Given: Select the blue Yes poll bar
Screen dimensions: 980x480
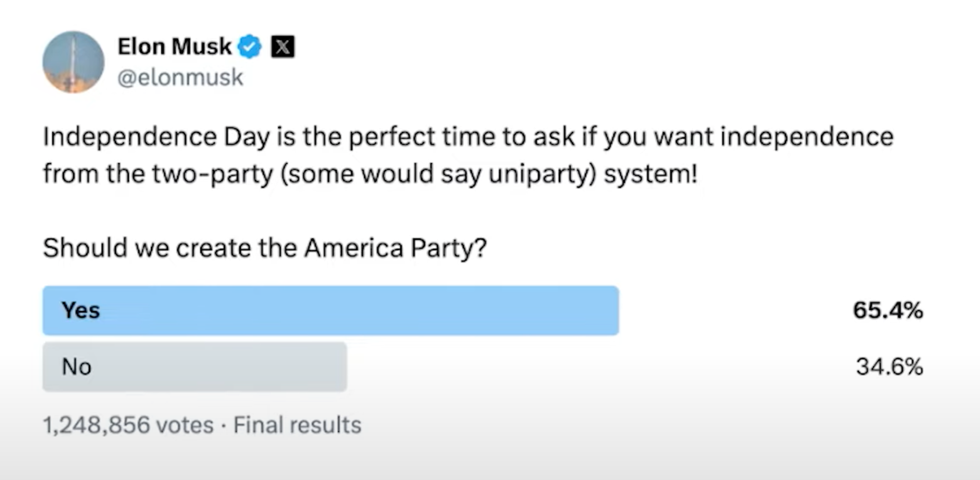Looking at the screenshot, I should [x=331, y=311].
